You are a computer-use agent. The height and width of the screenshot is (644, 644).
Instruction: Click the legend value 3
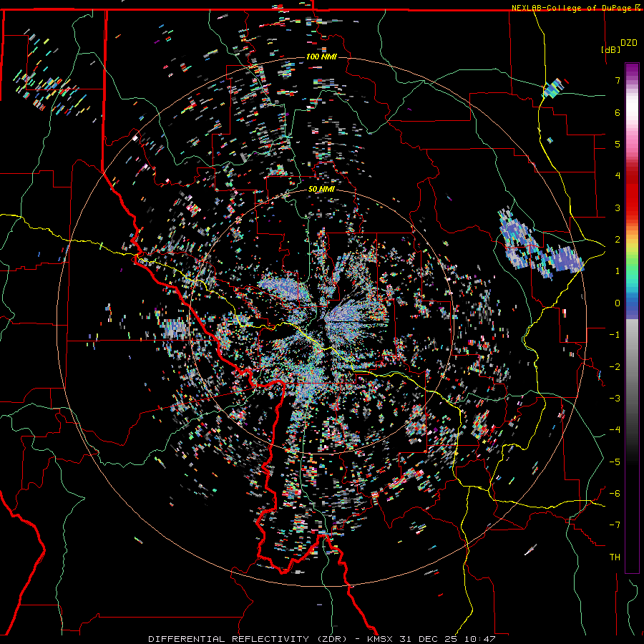pos(618,208)
